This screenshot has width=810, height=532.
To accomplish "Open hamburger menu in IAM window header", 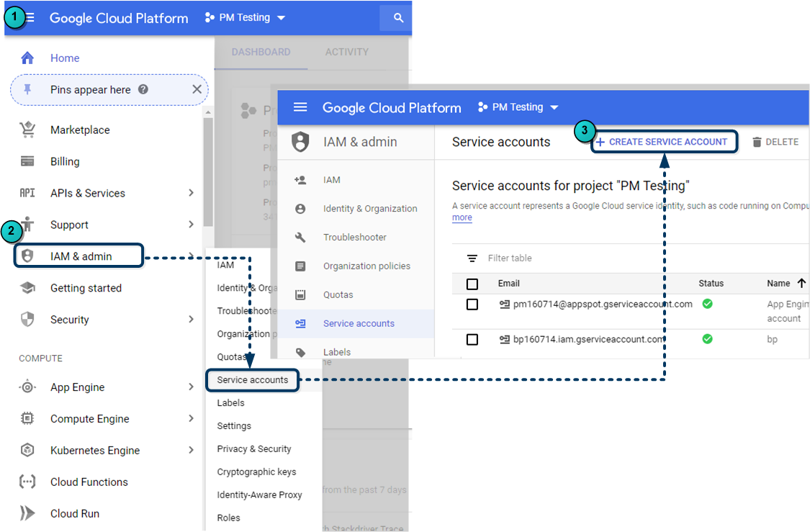I will point(300,107).
